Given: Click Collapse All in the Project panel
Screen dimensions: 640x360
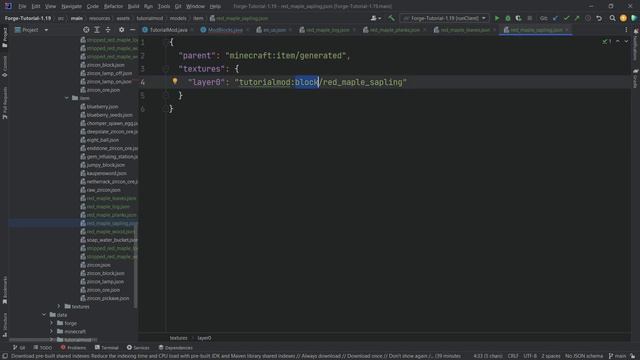Looking at the screenshot, I should pyautogui.click(x=108, y=30).
